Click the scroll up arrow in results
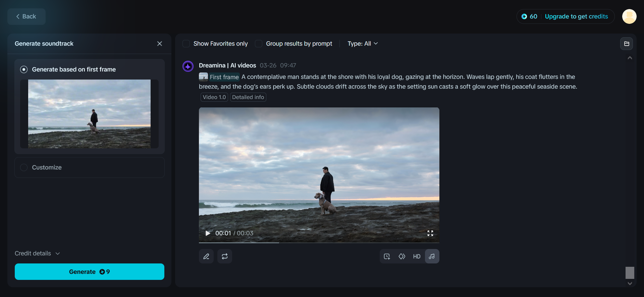Viewport: 644px width, 297px height. pos(630,58)
